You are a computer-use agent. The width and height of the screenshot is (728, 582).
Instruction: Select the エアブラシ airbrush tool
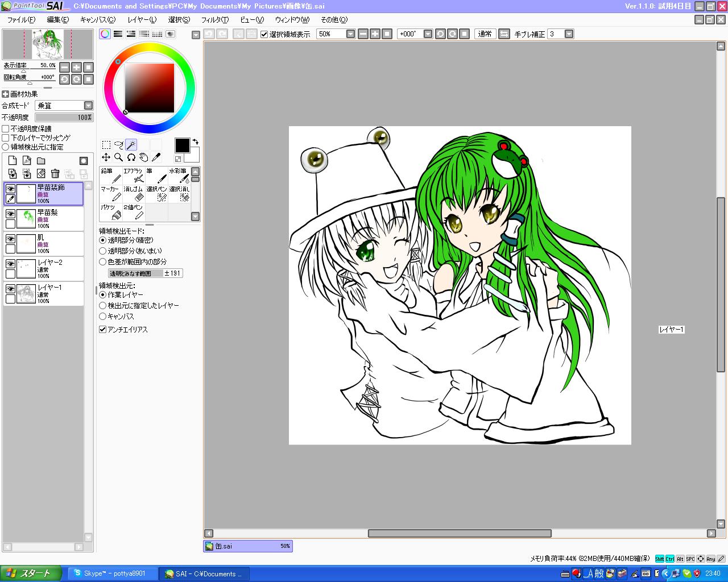[134, 176]
